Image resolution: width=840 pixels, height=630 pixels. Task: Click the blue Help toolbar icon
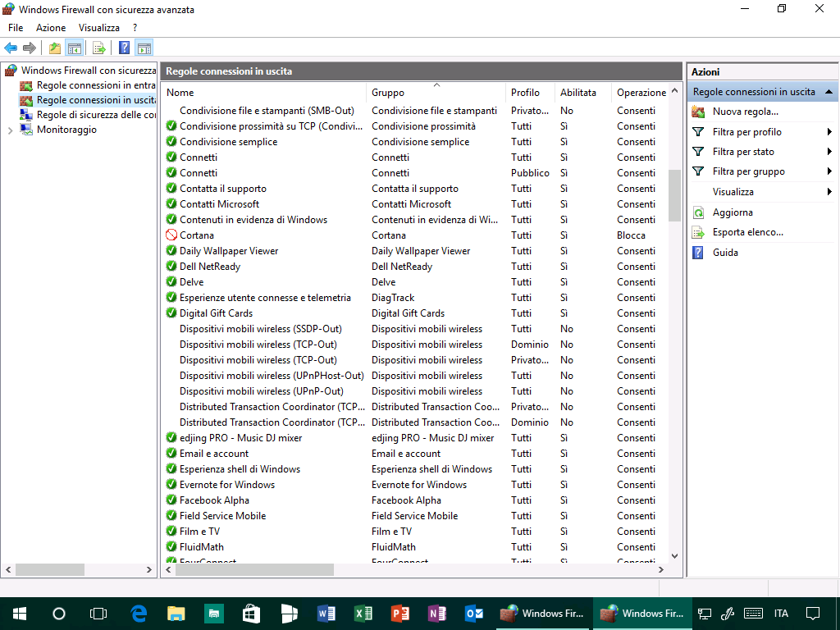coord(125,48)
